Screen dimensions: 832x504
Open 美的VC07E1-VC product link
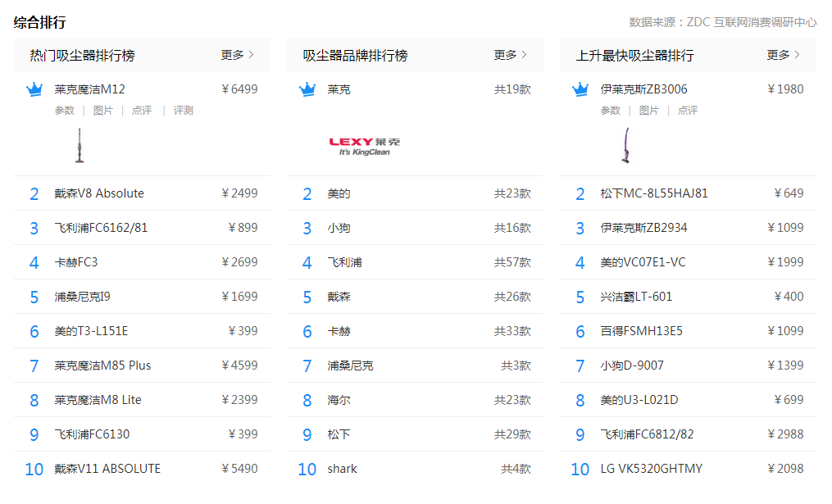coord(643,262)
